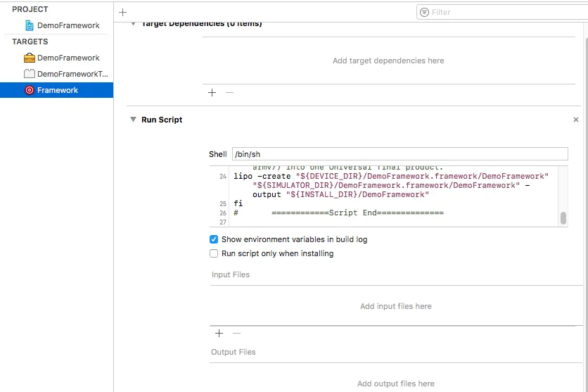Remove input file with minus button
This screenshot has height=392, width=588.
pos(236,333)
